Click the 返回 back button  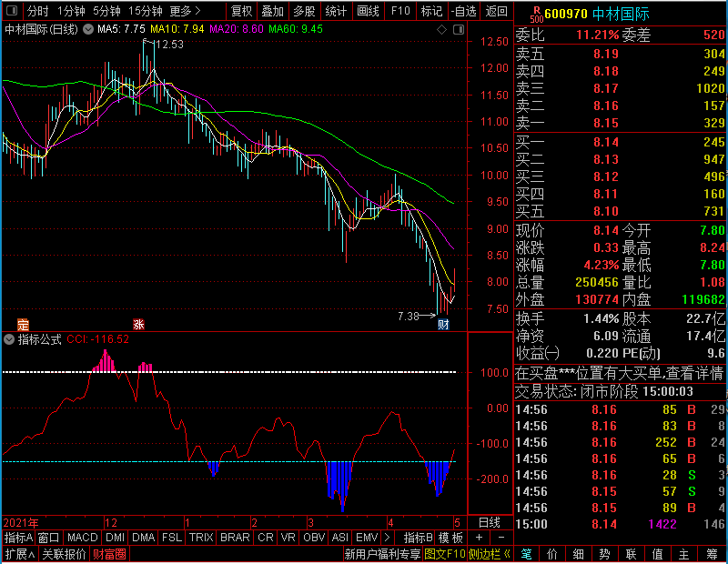[x=496, y=11]
